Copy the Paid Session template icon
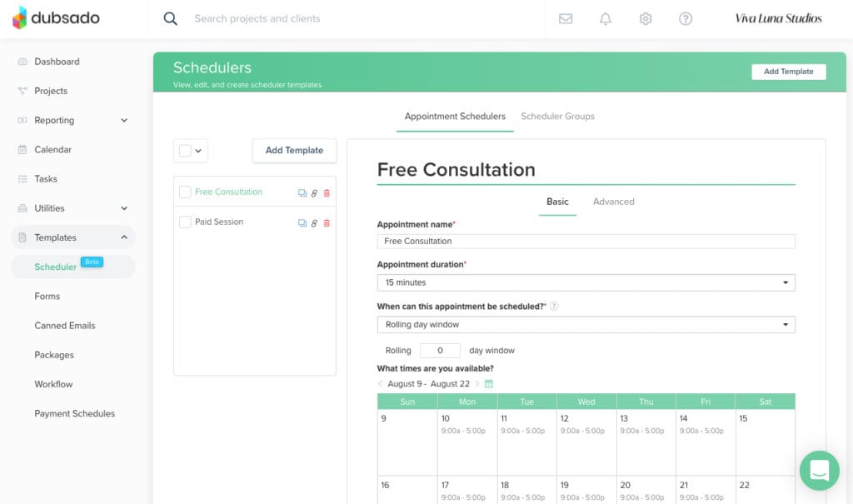This screenshot has width=853, height=504. click(302, 222)
